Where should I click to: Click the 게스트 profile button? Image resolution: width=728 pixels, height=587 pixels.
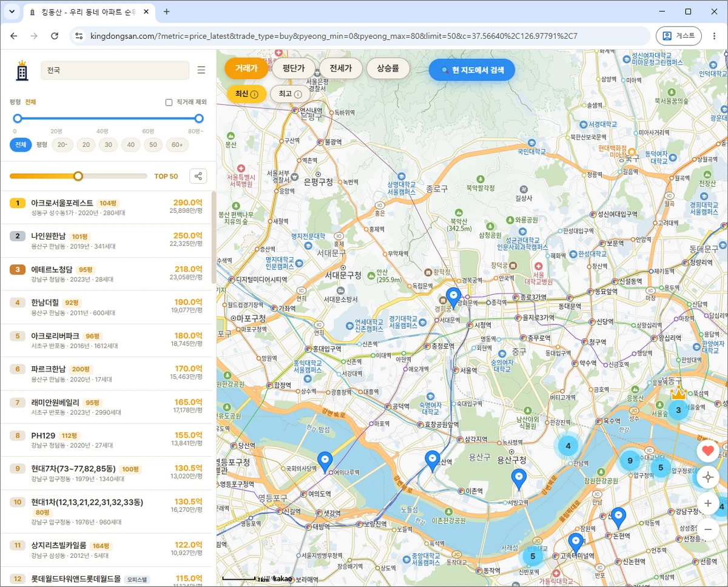click(679, 36)
